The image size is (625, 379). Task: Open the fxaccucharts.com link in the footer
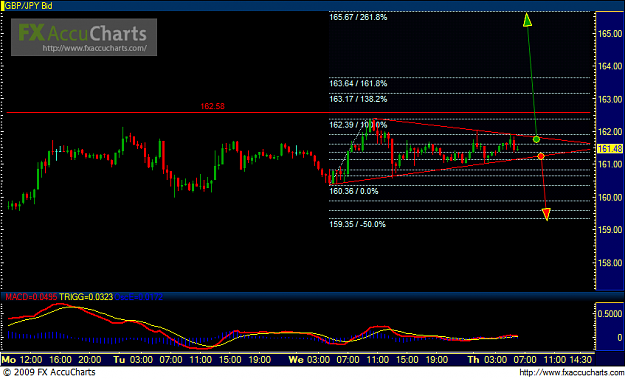(572, 373)
